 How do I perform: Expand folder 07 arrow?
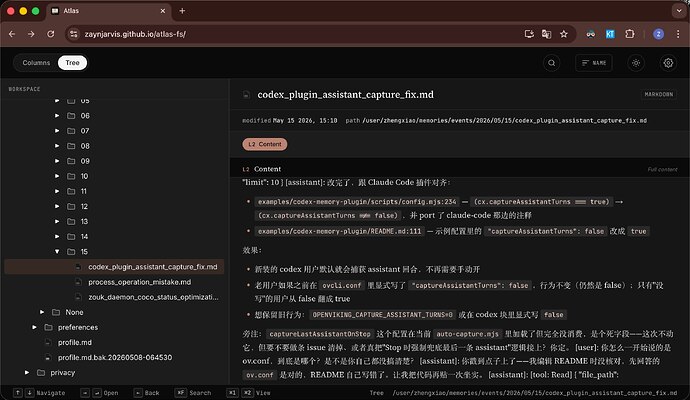click(57, 131)
